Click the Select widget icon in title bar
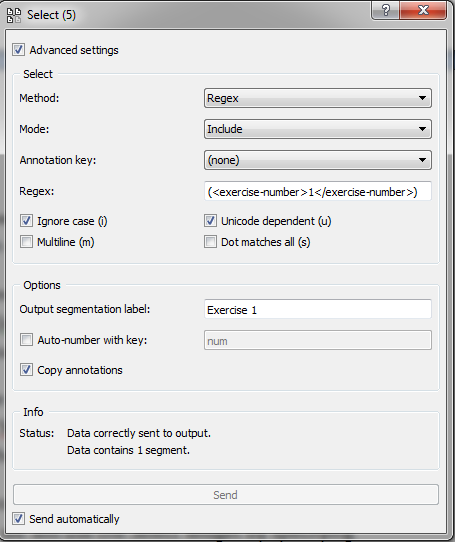The image size is (455, 542). 14,16
